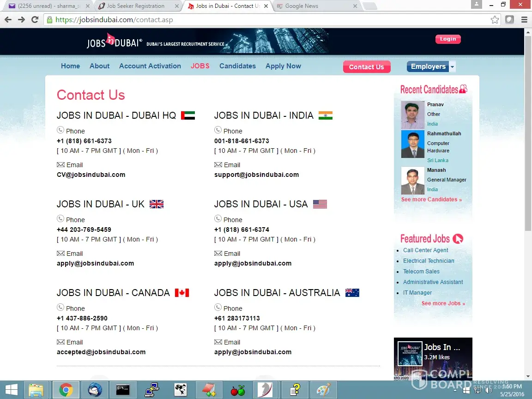Open See more Candidates link
Viewport: 532px width, 399px height.
[431, 199]
